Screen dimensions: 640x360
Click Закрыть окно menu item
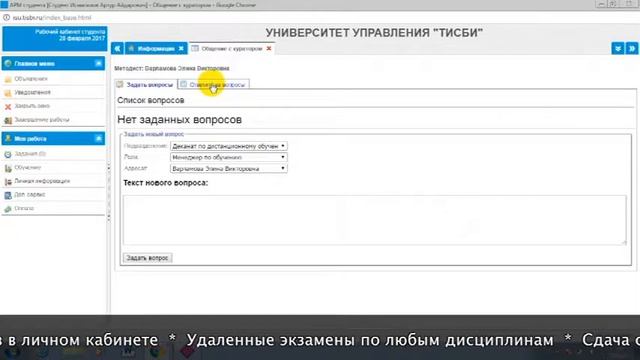pos(32,106)
